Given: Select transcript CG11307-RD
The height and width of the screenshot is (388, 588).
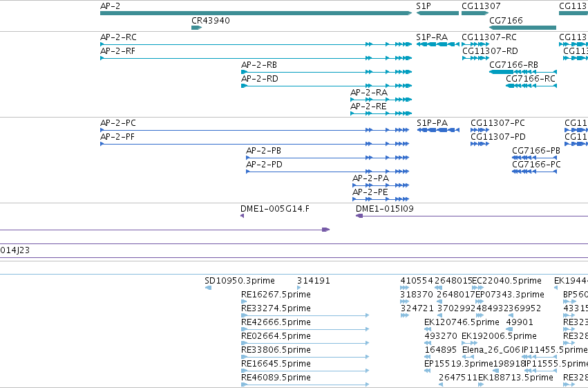Looking at the screenshot, I should (x=475, y=58).
